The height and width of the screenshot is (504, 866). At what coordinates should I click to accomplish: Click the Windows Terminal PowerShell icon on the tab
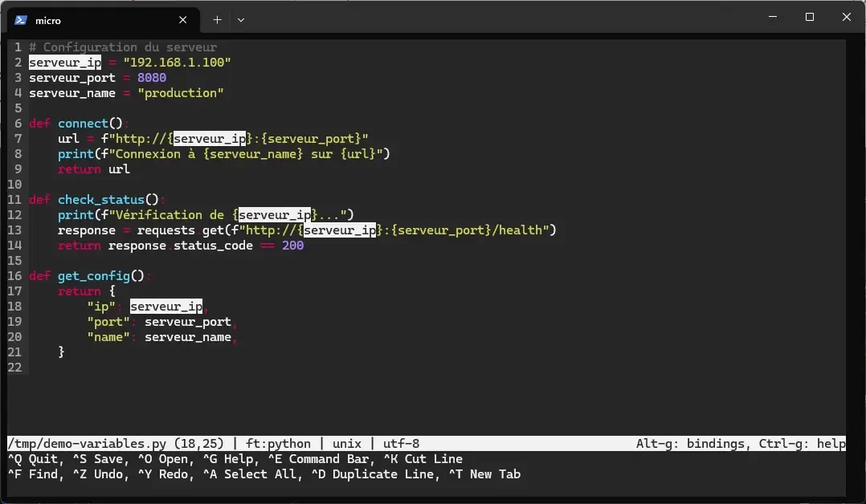(19, 20)
